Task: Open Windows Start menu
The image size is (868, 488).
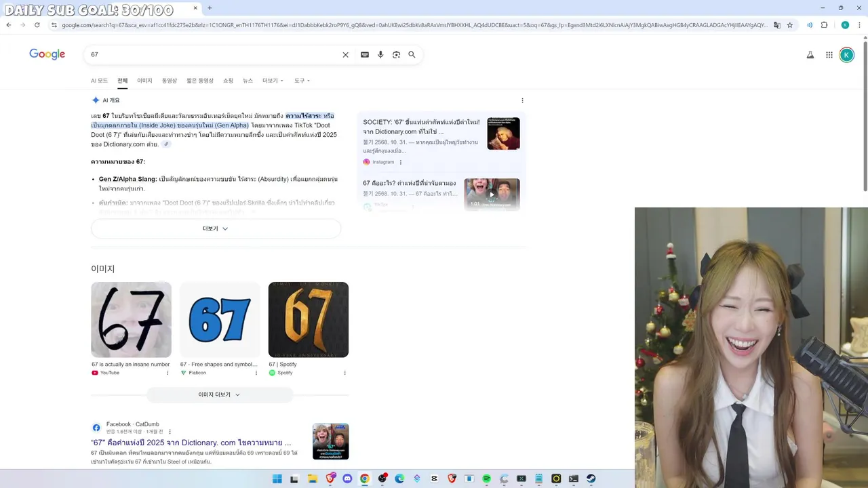Action: click(277, 479)
